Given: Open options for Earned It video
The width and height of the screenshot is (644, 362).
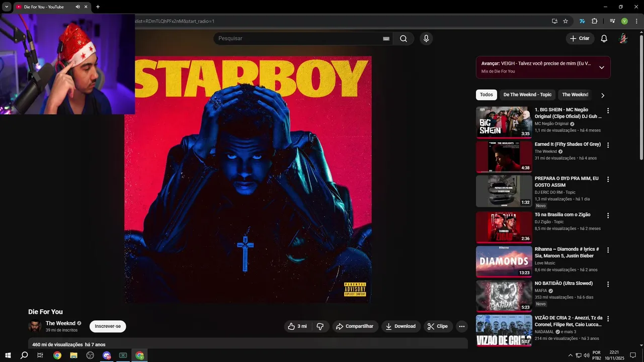Looking at the screenshot, I should point(608,145).
